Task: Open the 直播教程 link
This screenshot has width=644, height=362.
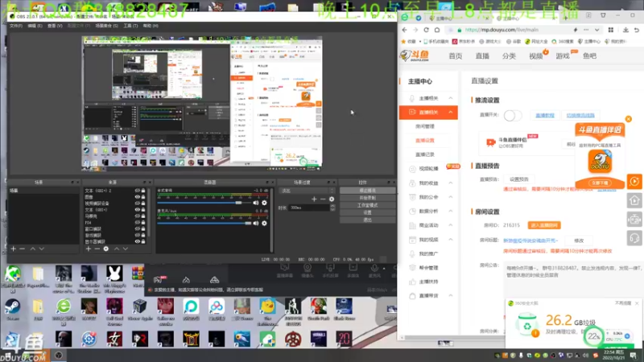Action: (545, 115)
